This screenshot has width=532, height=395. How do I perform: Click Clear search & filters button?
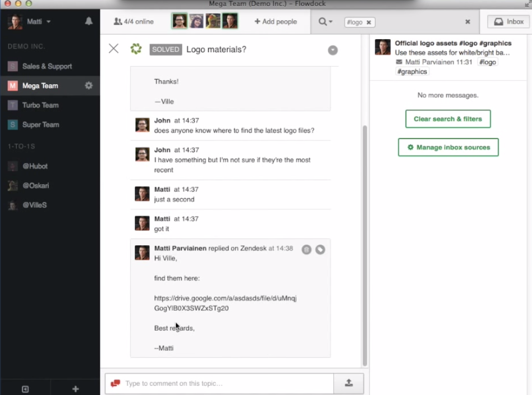[448, 119]
